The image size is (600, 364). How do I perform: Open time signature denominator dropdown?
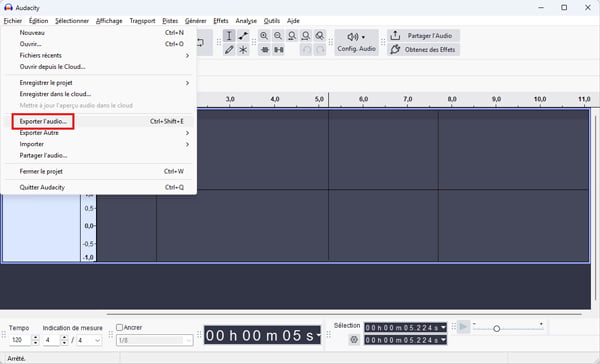pos(89,340)
